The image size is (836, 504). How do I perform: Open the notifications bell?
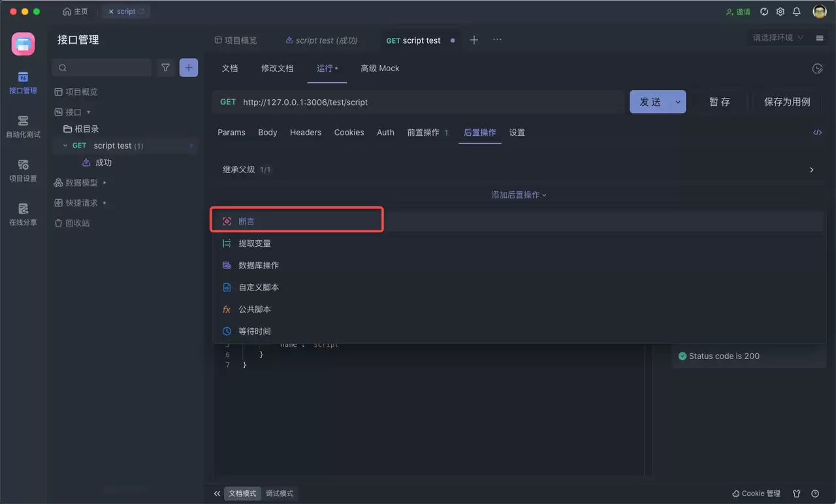pos(797,12)
